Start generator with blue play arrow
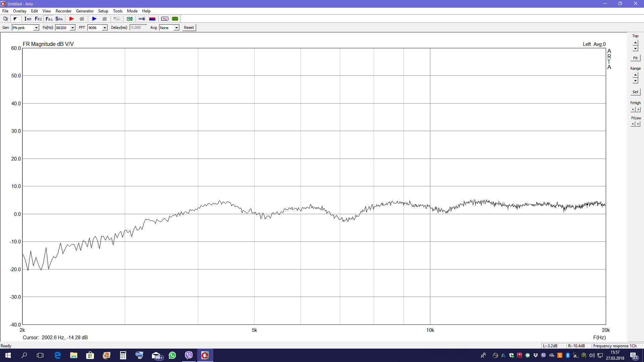644x362 pixels. (x=94, y=19)
